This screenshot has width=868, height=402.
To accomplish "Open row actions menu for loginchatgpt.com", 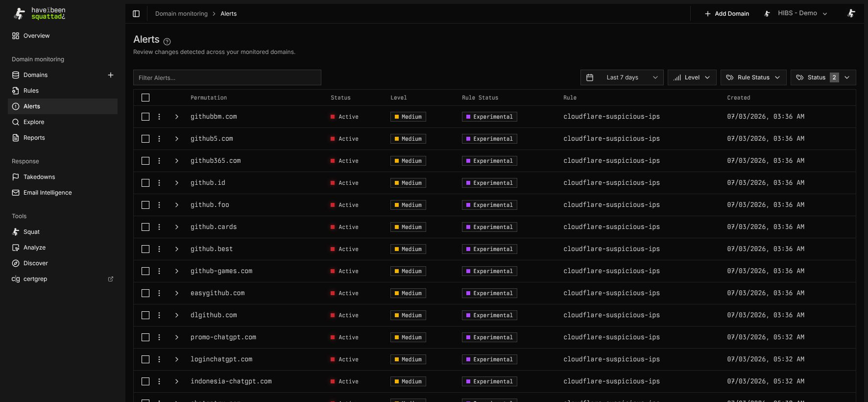I will point(159,359).
